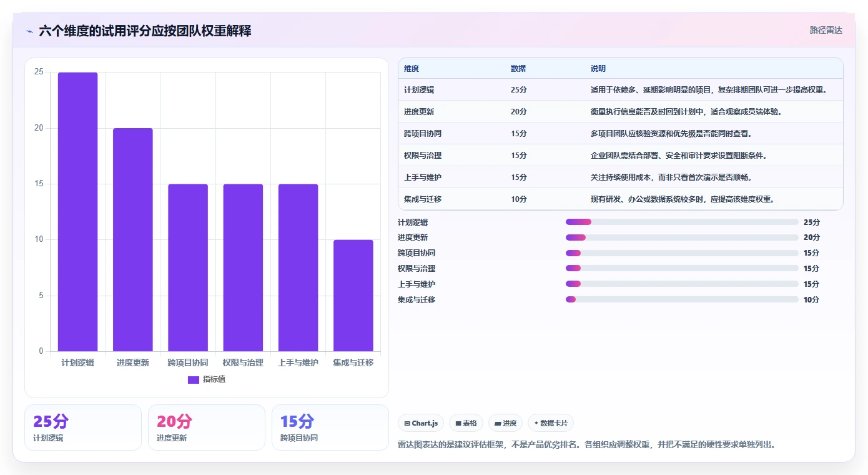Click the 上手与维护 bar in the chart

(298, 267)
